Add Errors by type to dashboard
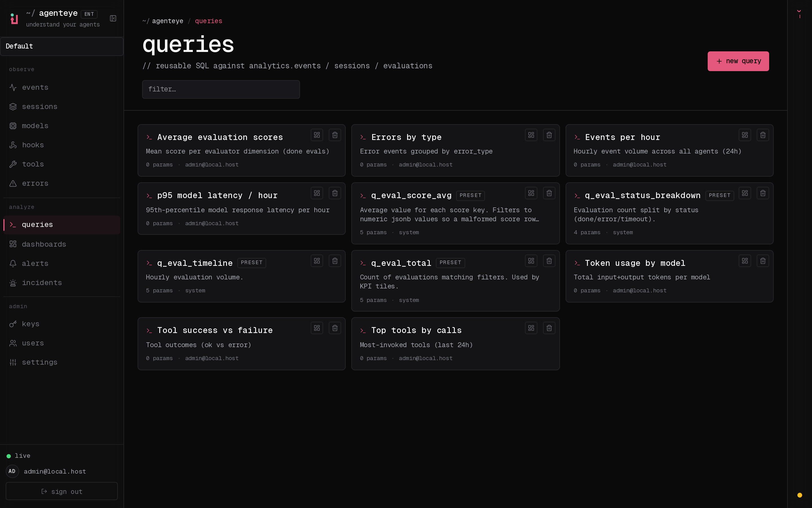812x508 pixels. 531,135
